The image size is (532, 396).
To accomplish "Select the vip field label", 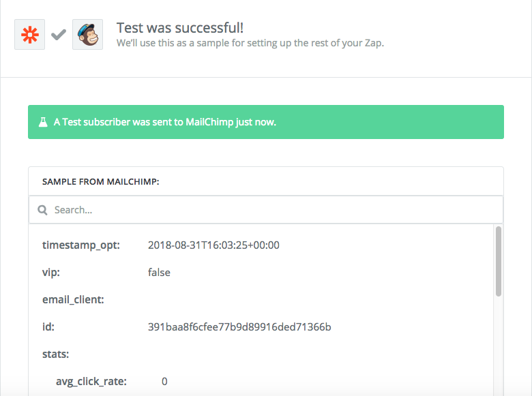I will pyautogui.click(x=50, y=272).
